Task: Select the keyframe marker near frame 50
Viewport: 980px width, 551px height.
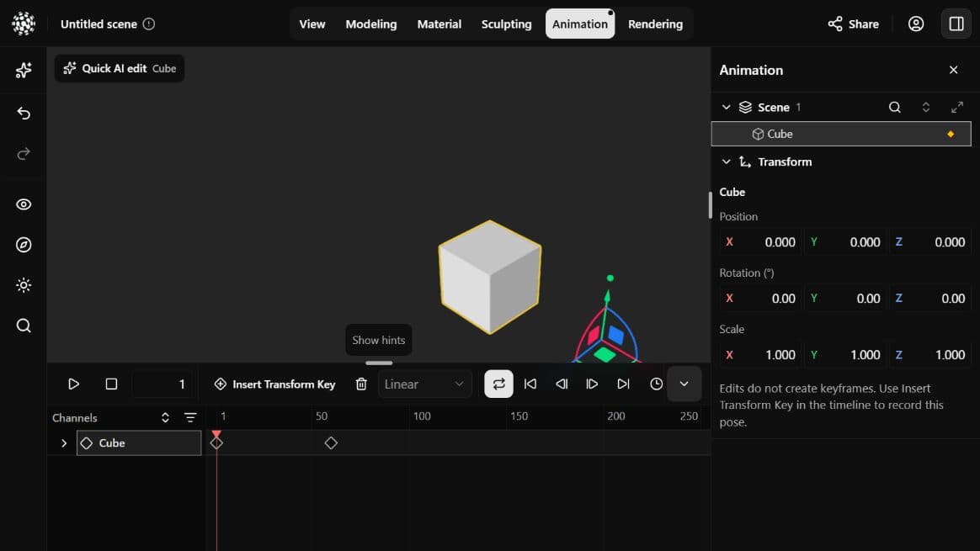Action: 331,443
